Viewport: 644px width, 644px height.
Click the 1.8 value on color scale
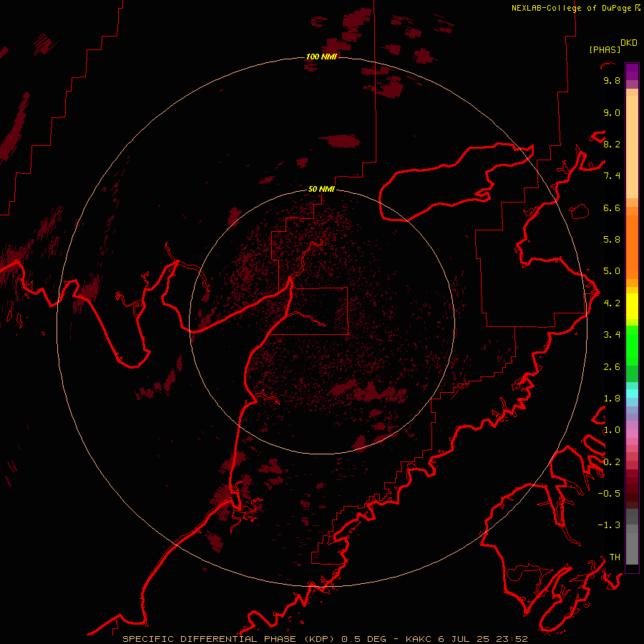tap(612, 399)
